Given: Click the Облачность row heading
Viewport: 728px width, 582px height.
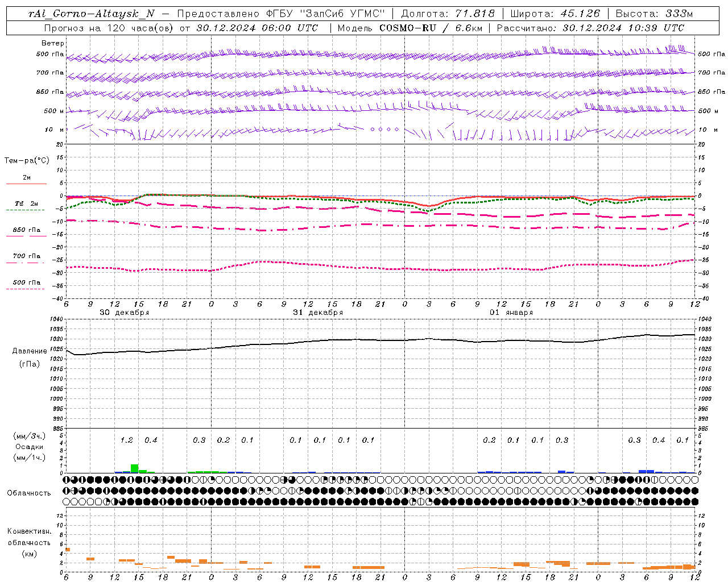Looking at the screenshot, I should pos(29,493).
